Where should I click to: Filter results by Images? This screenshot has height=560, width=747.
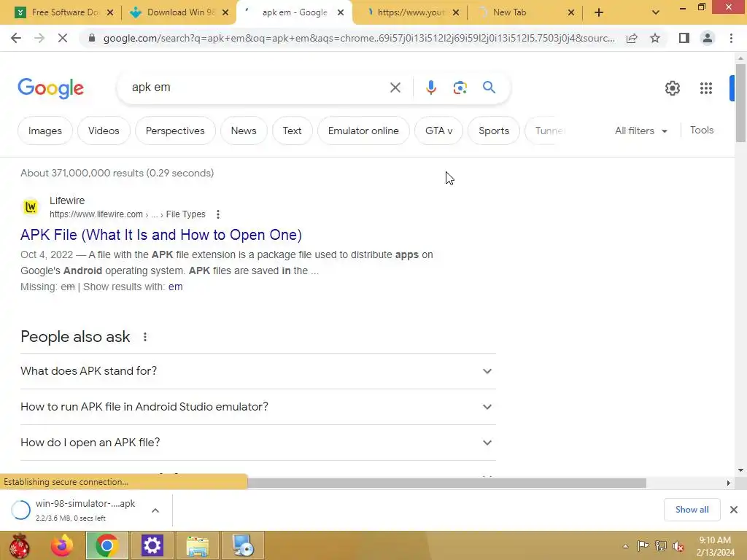(44, 131)
